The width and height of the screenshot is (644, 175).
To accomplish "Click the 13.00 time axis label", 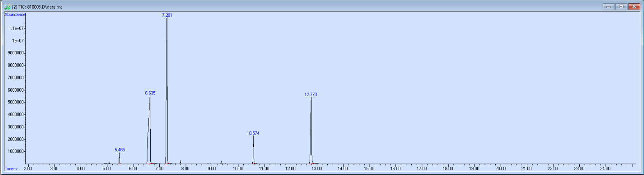I will click(316, 168).
